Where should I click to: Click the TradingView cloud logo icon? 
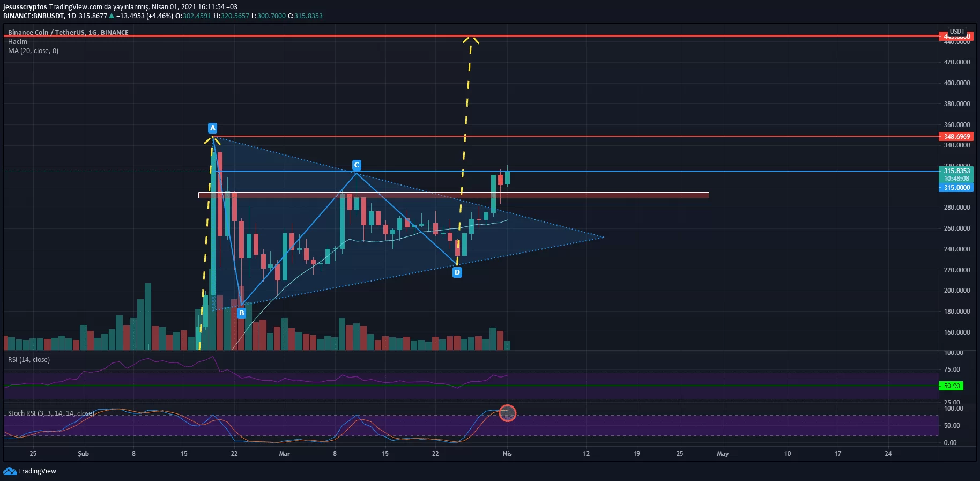(x=10, y=471)
